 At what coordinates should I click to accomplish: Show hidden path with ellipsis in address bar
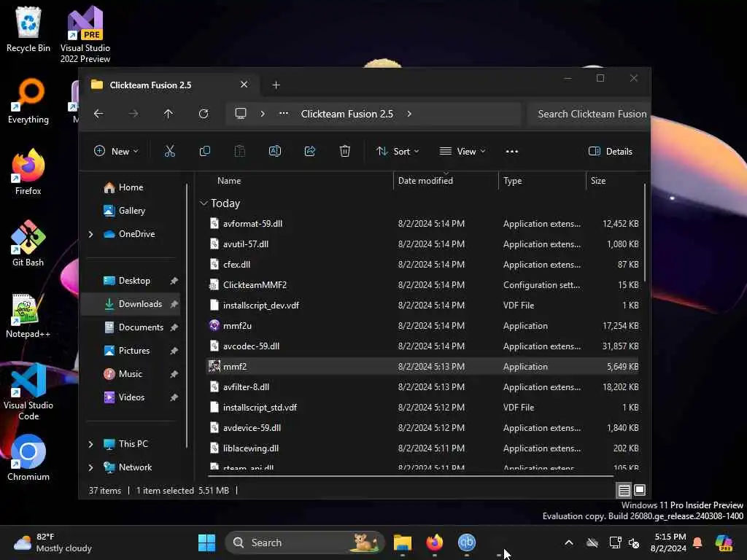pos(284,114)
